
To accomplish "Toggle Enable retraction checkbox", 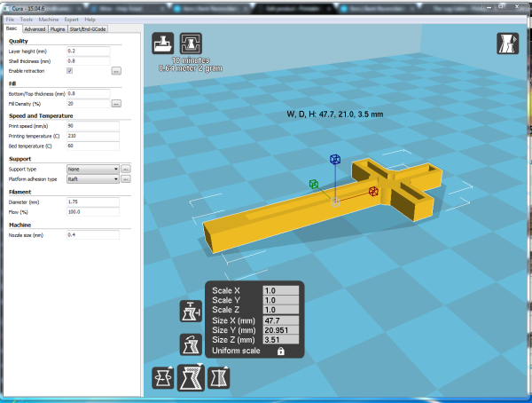I will [70, 70].
